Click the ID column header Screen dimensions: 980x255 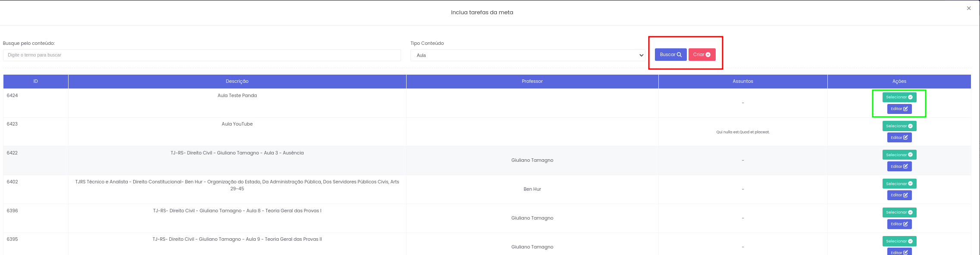coord(36,82)
